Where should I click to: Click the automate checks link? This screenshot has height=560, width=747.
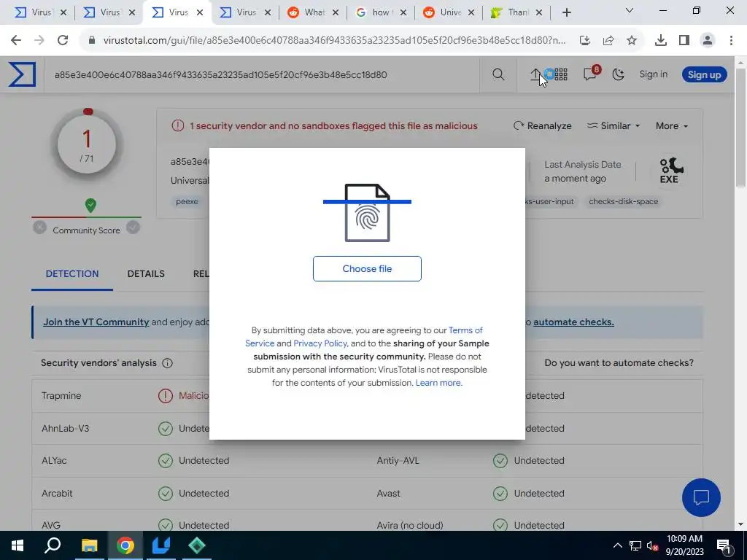coord(573,322)
